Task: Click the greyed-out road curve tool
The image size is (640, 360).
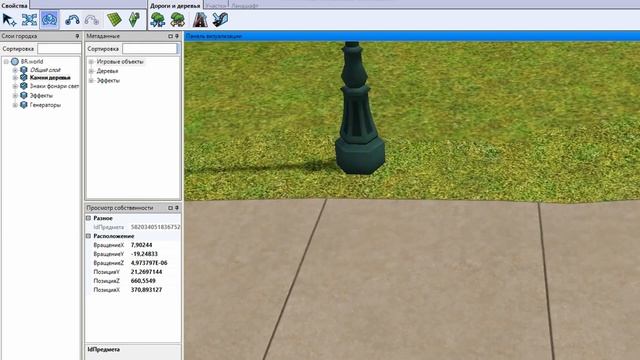Action: coord(92,20)
